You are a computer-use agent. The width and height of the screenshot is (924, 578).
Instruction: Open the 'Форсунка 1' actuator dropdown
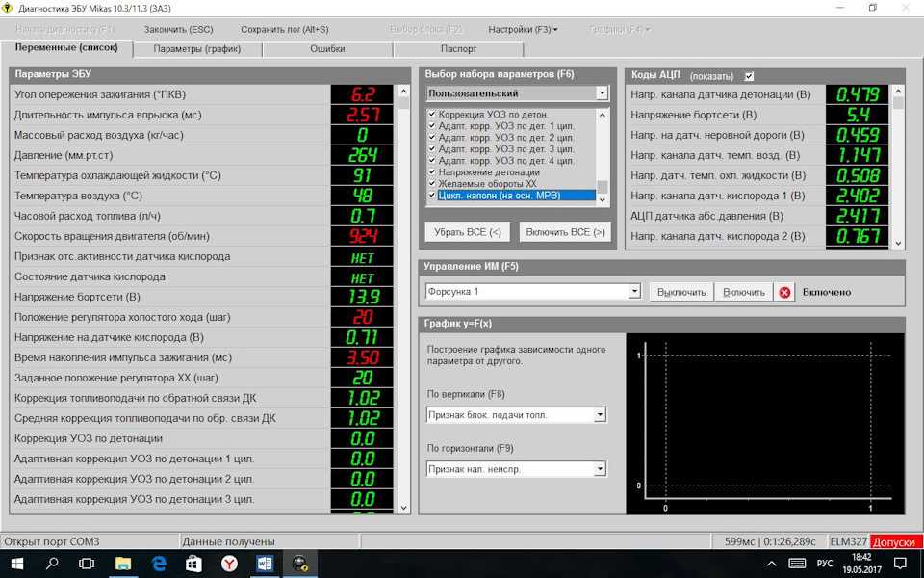pyautogui.click(x=634, y=291)
